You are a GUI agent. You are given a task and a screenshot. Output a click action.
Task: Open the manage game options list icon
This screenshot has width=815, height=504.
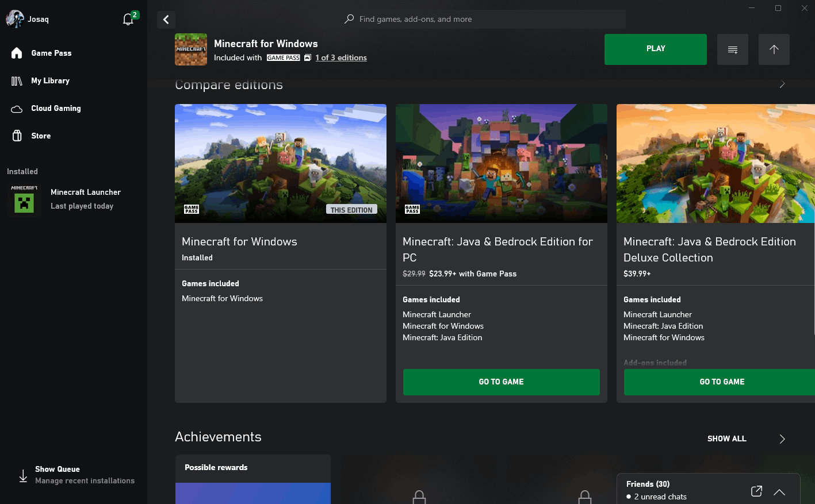click(x=733, y=49)
